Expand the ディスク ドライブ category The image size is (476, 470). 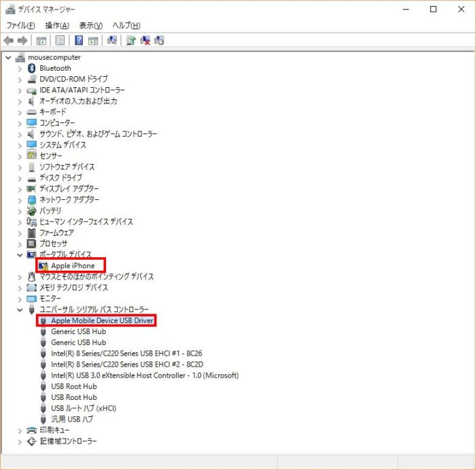click(x=20, y=178)
